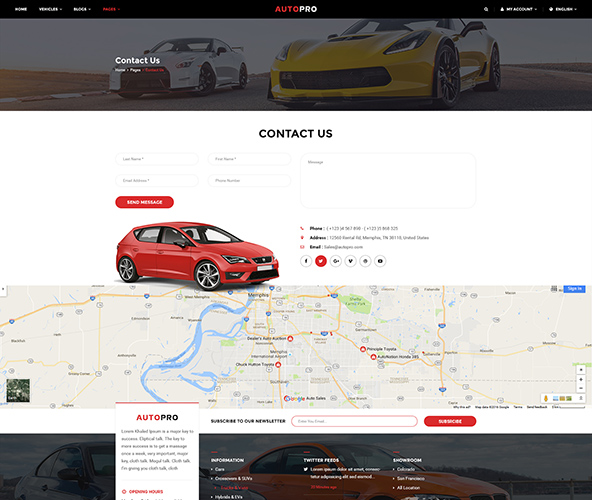Focus the Last Name input field
Screen dimensions: 592x500
pyautogui.click(x=157, y=159)
